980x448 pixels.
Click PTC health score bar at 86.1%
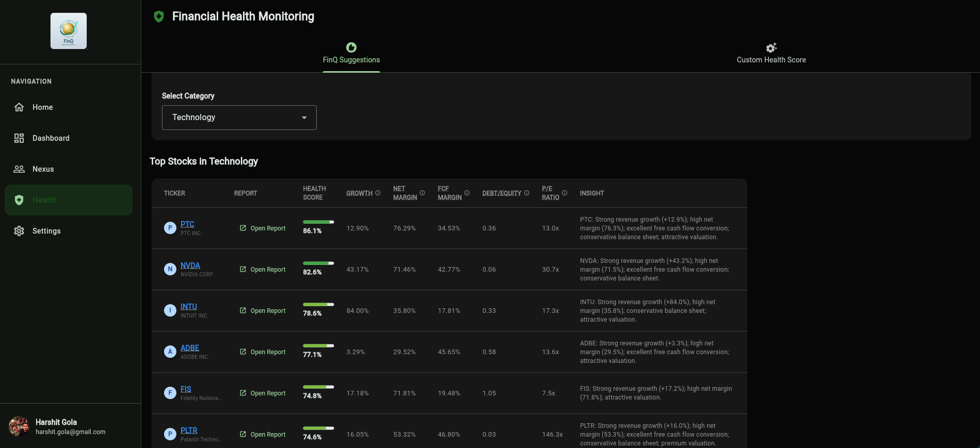click(318, 222)
